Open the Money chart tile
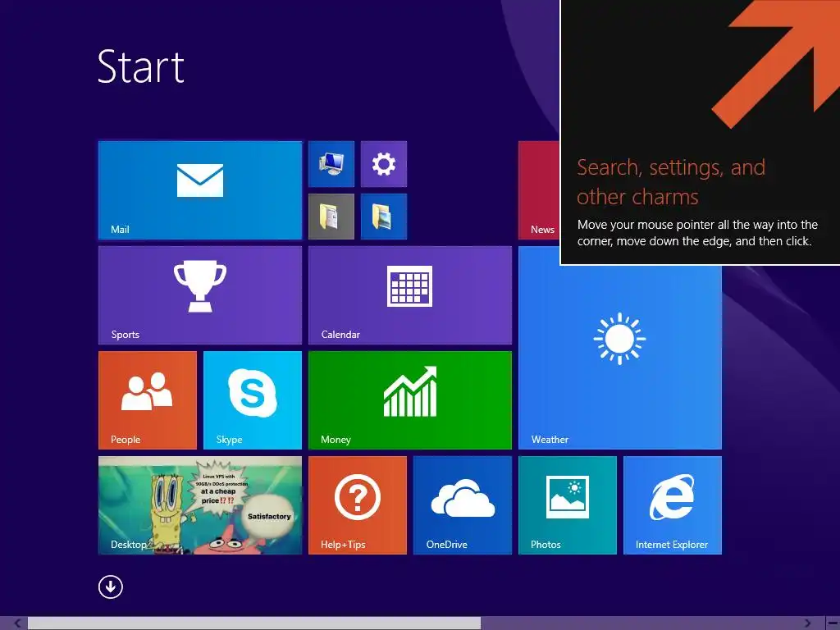This screenshot has height=630, width=840. coord(410,400)
